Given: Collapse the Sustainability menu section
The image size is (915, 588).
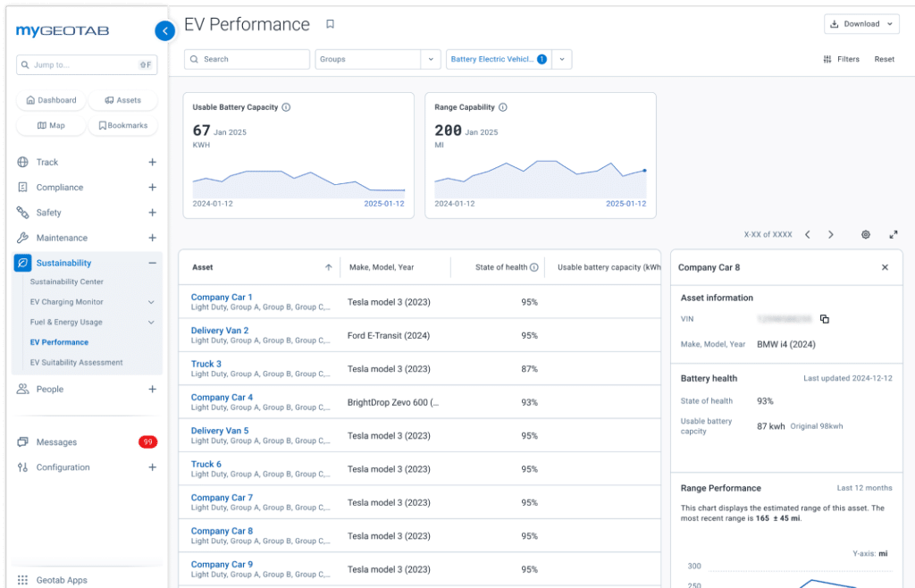Looking at the screenshot, I should coord(152,263).
